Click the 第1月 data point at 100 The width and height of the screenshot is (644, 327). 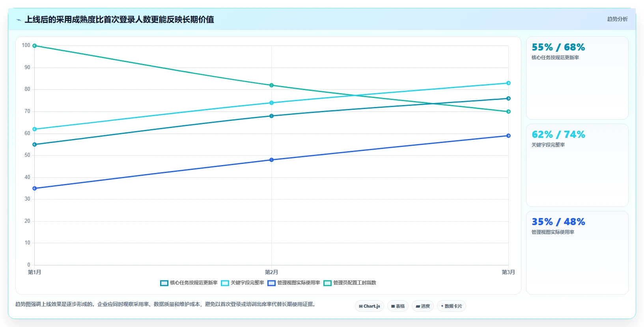point(35,46)
